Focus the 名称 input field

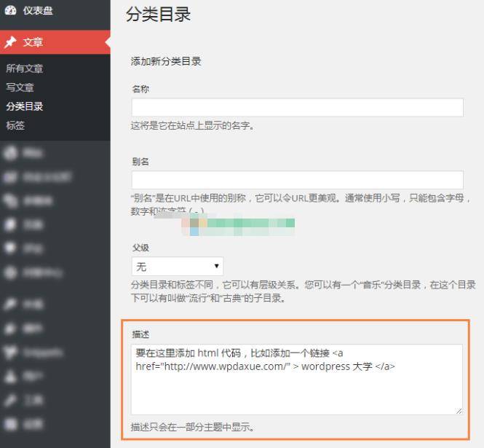(x=297, y=108)
